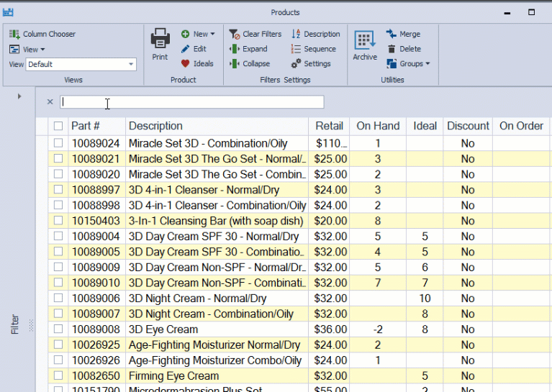Sort by On Order column header
552x392 pixels.
pyautogui.click(x=521, y=126)
